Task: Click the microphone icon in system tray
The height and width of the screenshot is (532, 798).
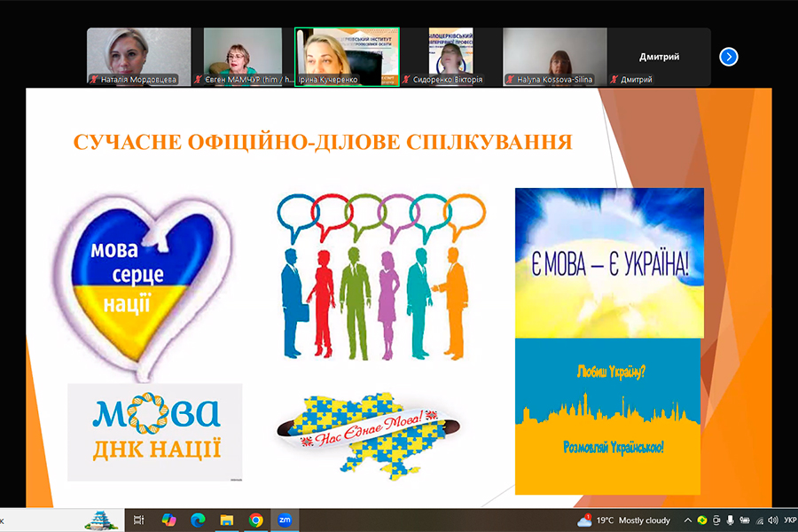Action: coord(730,520)
